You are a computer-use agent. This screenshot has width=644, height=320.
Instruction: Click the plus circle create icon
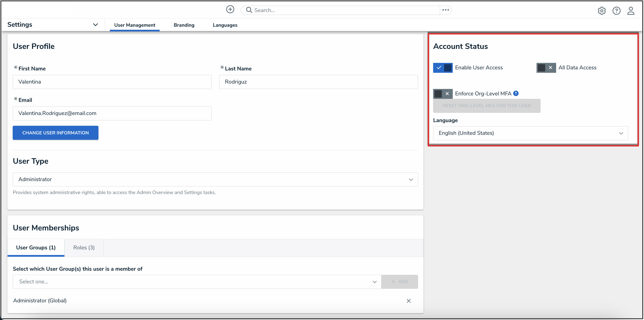click(230, 9)
